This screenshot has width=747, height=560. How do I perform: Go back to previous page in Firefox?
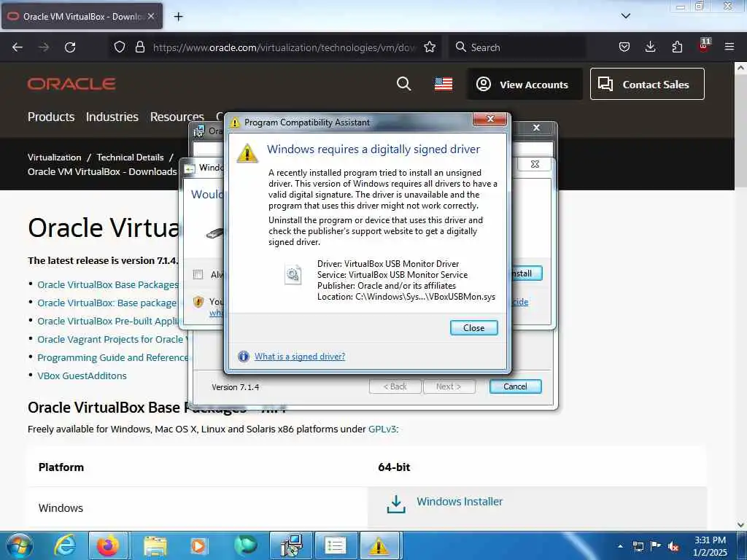pyautogui.click(x=18, y=47)
